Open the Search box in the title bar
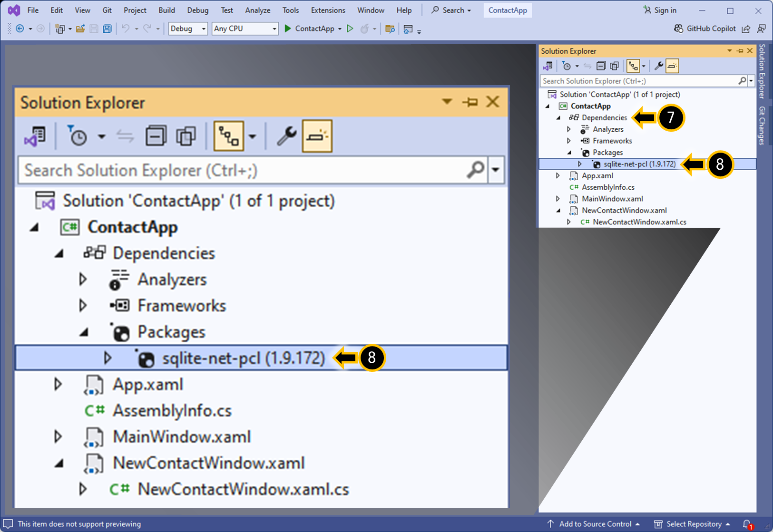 click(x=451, y=10)
